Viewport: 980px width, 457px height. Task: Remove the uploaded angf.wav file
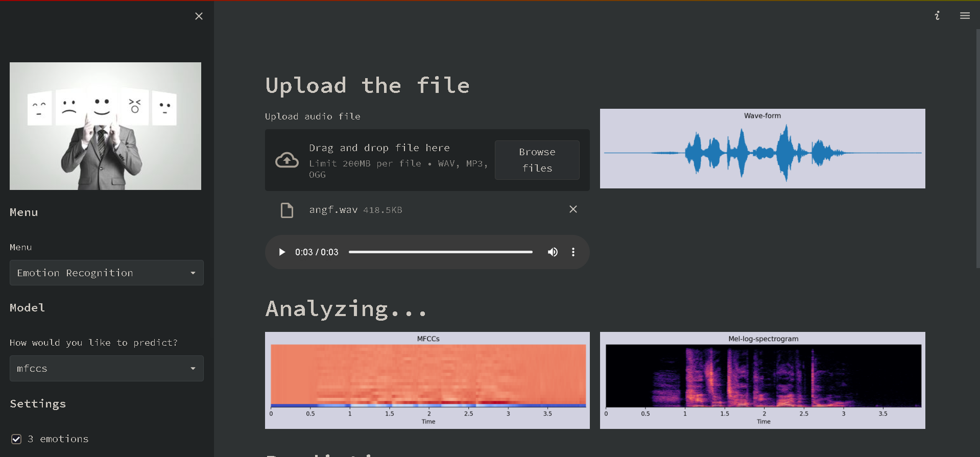pyautogui.click(x=573, y=209)
